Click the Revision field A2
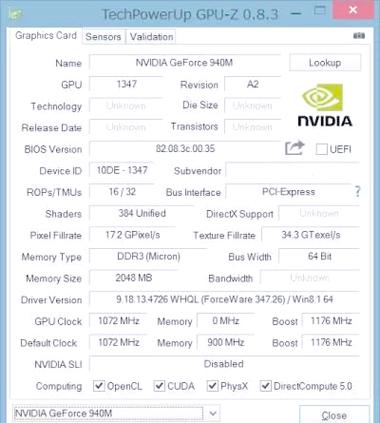 click(252, 84)
